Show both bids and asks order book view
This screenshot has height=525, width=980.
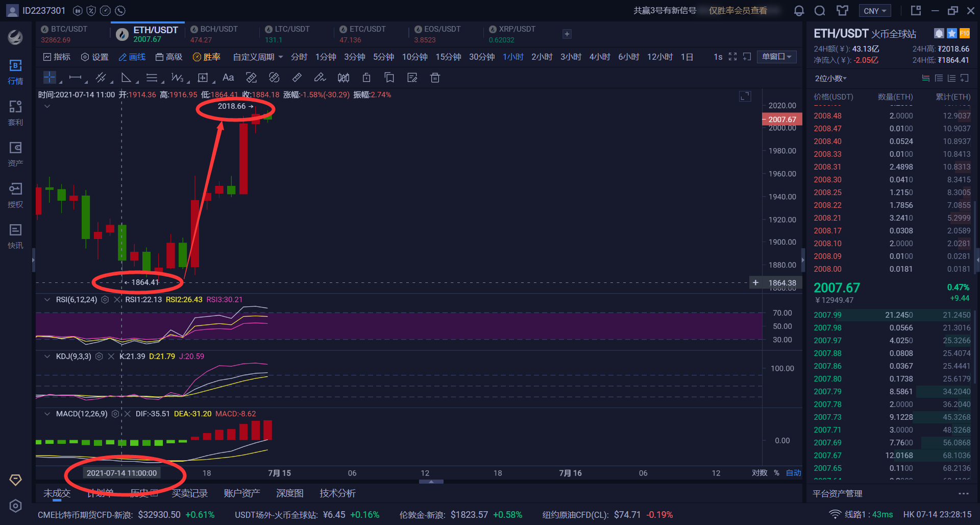[x=925, y=78]
